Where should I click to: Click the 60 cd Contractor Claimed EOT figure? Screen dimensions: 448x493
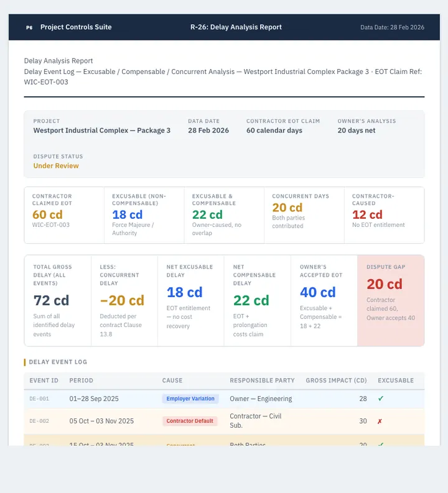(47, 214)
